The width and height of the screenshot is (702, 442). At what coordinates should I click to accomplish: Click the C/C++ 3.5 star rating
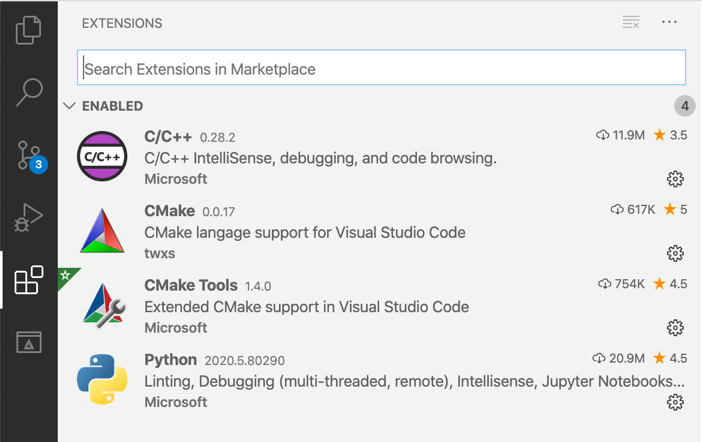tap(670, 135)
